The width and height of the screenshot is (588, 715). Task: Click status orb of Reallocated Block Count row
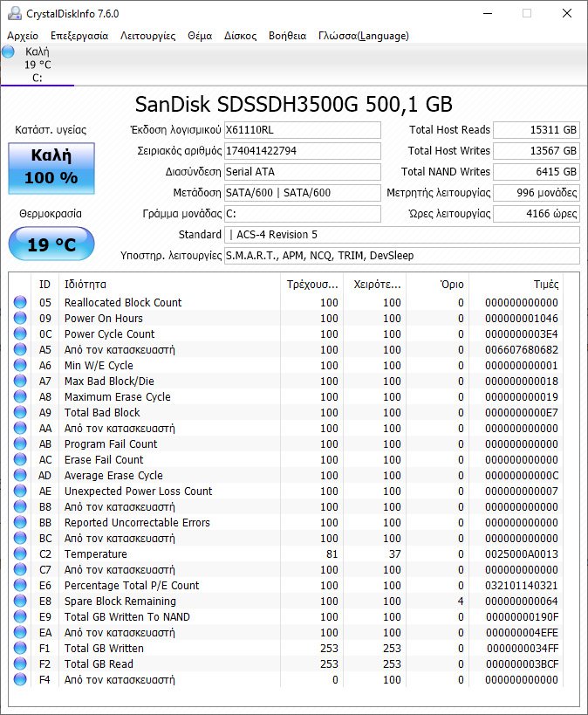coord(20,302)
